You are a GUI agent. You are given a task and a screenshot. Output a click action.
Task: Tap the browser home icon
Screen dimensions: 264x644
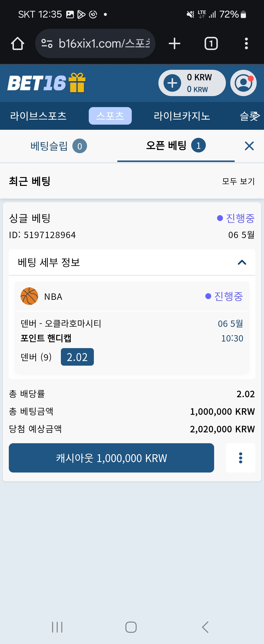pos(18,43)
